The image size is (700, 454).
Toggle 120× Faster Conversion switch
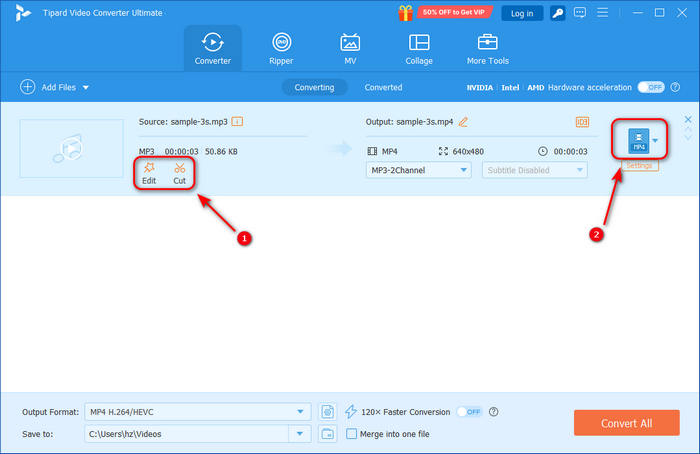coord(470,412)
